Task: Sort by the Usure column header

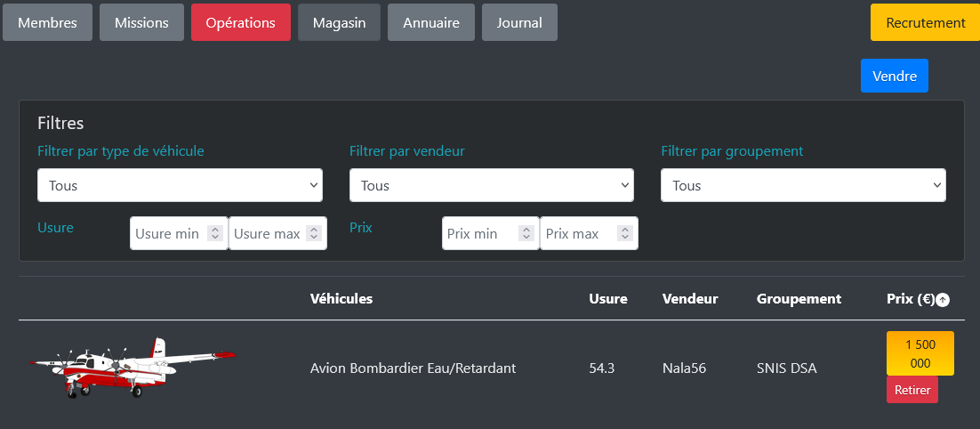Action: [607, 298]
